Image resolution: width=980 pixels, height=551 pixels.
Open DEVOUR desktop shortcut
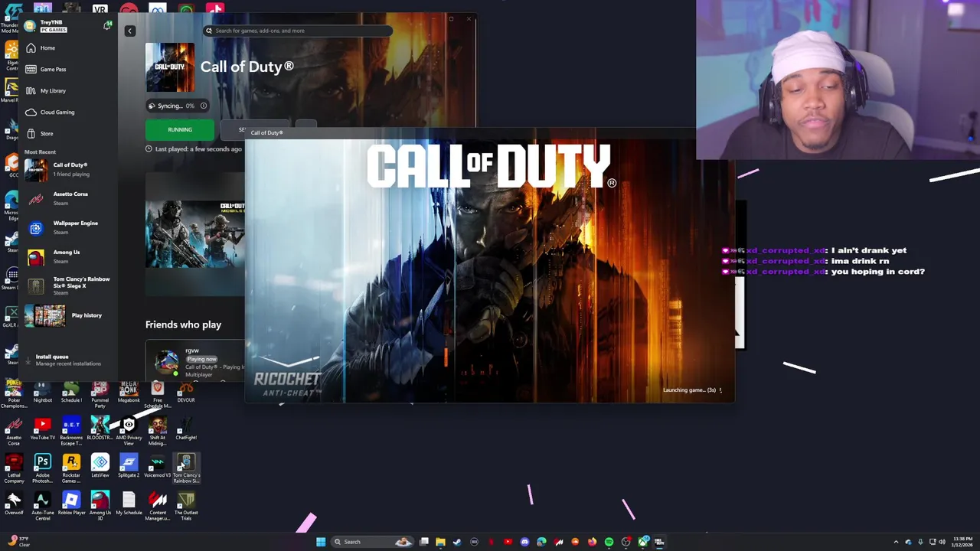186,393
